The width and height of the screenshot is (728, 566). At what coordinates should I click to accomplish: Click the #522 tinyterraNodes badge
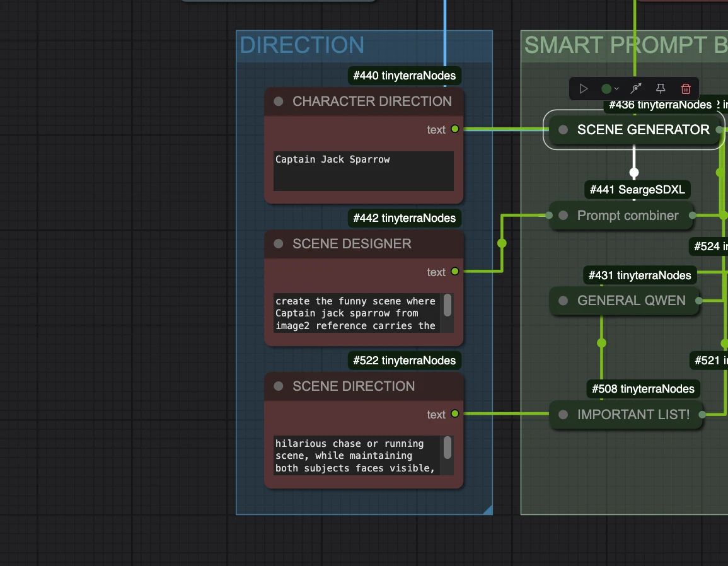[404, 361]
